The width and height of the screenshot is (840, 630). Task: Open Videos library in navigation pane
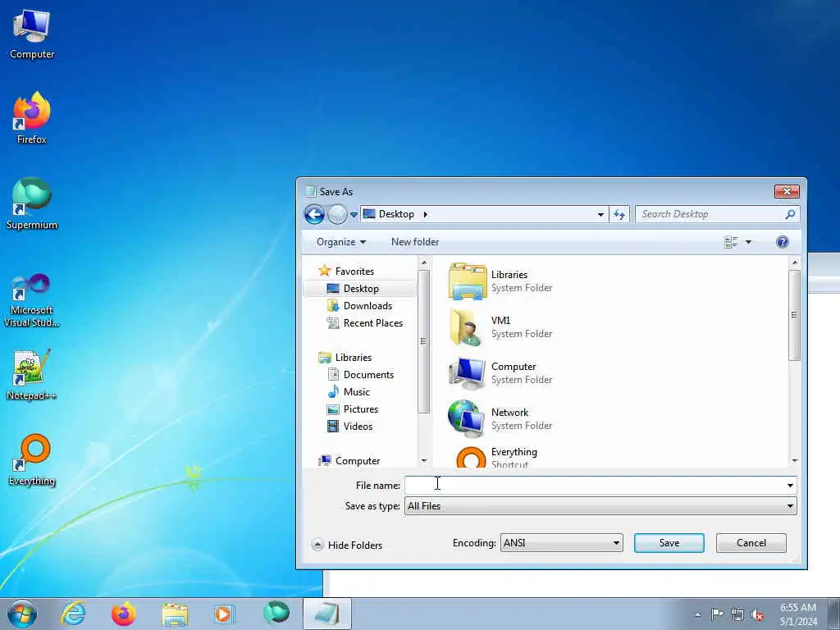click(349, 427)
